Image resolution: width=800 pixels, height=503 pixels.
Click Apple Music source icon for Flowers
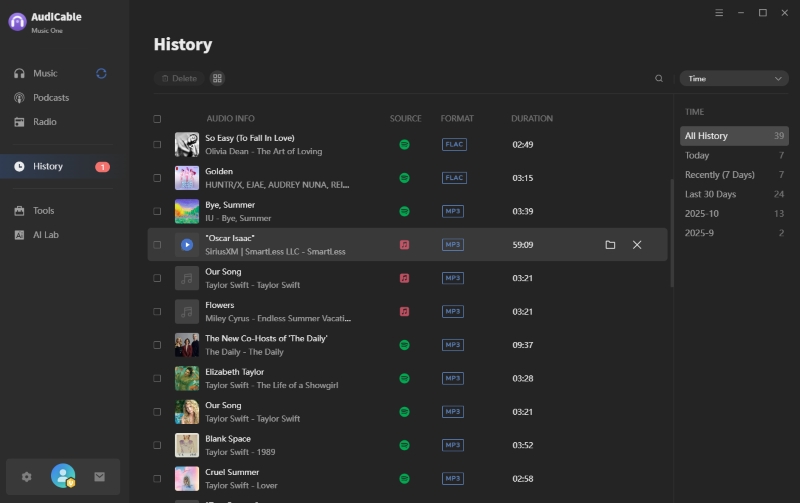click(404, 312)
